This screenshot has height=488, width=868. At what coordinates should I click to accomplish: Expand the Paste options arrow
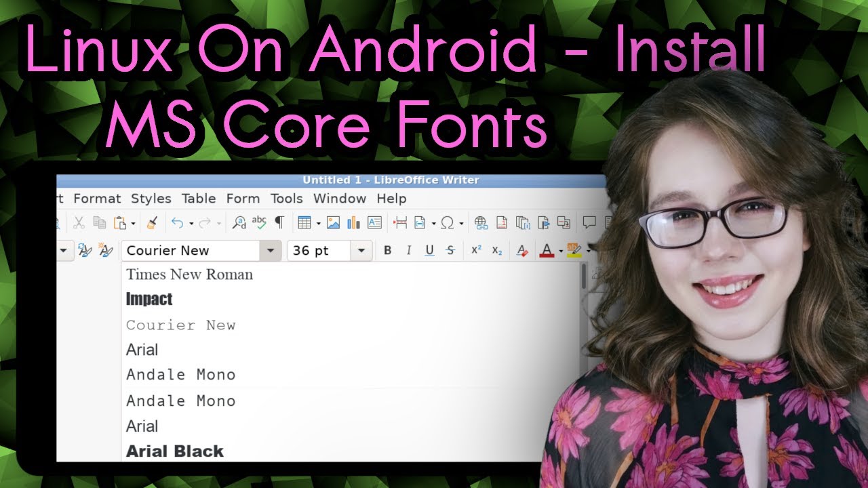133,223
